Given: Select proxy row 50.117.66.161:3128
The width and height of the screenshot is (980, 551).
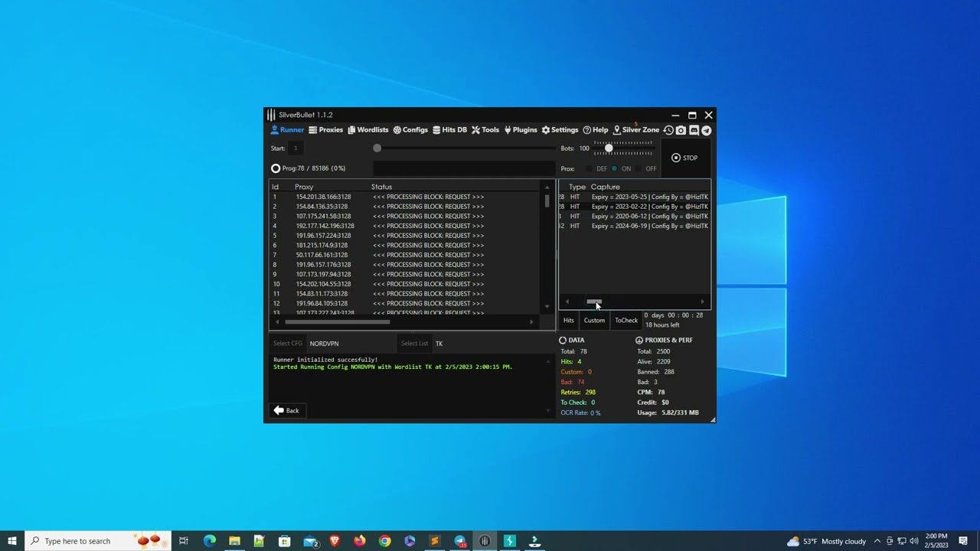Looking at the screenshot, I should (406, 255).
